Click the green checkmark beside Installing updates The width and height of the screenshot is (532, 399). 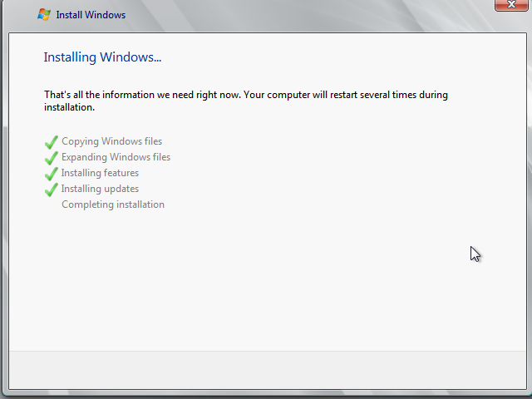click(52, 190)
